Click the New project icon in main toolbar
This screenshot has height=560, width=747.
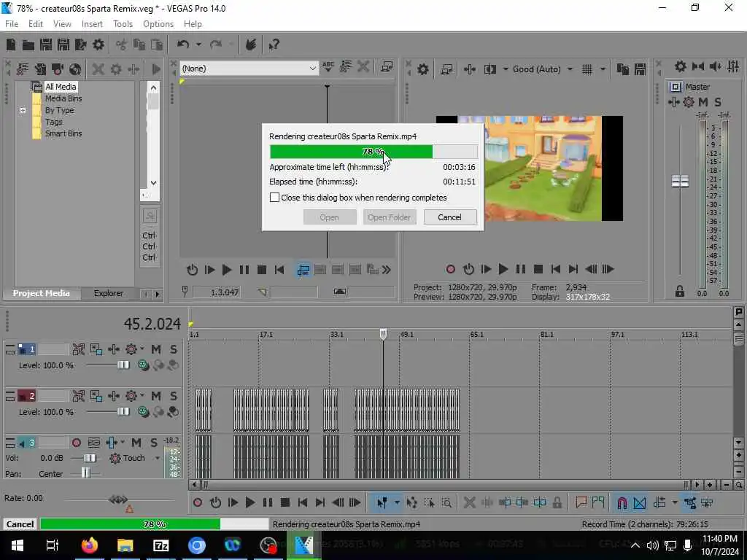coord(10,44)
